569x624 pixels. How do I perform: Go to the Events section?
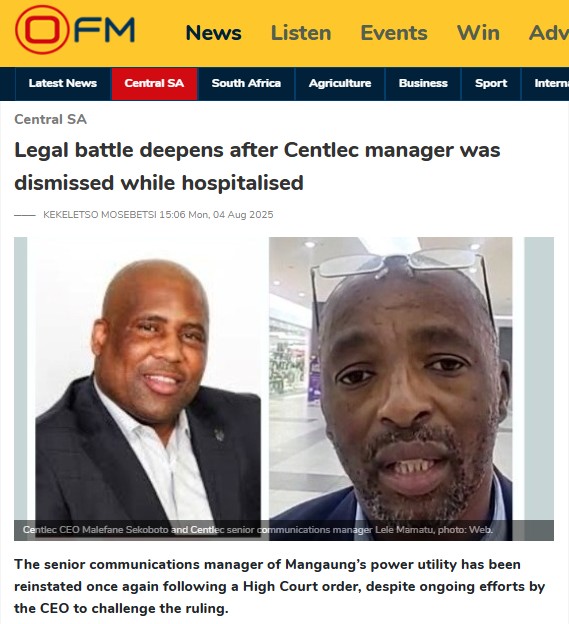click(x=394, y=33)
